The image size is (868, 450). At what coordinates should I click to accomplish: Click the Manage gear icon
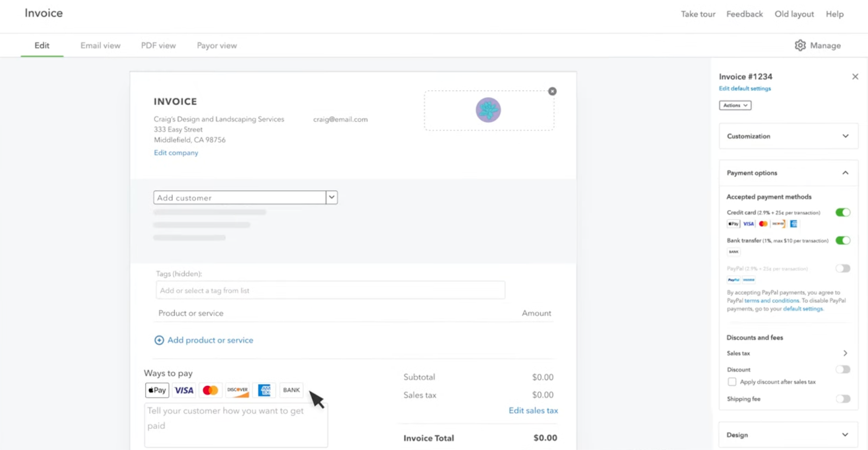coord(800,46)
